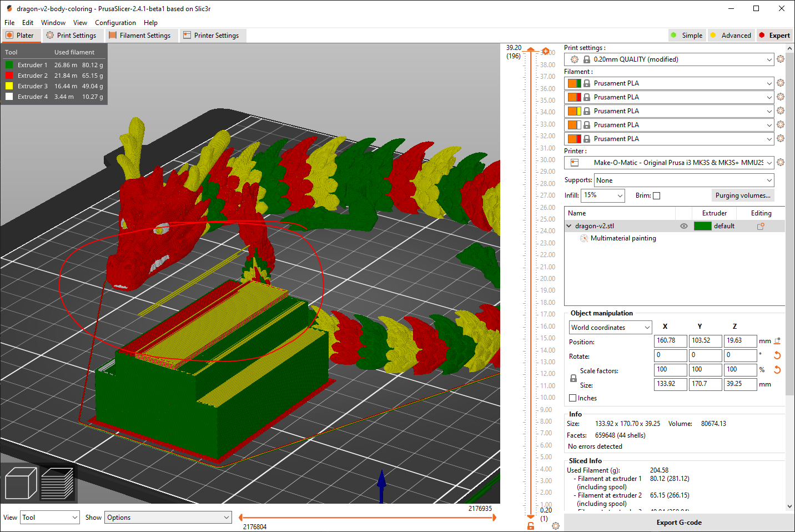Open the printer settings gear beside Make-O-Matic
The image size is (795, 532).
click(781, 162)
